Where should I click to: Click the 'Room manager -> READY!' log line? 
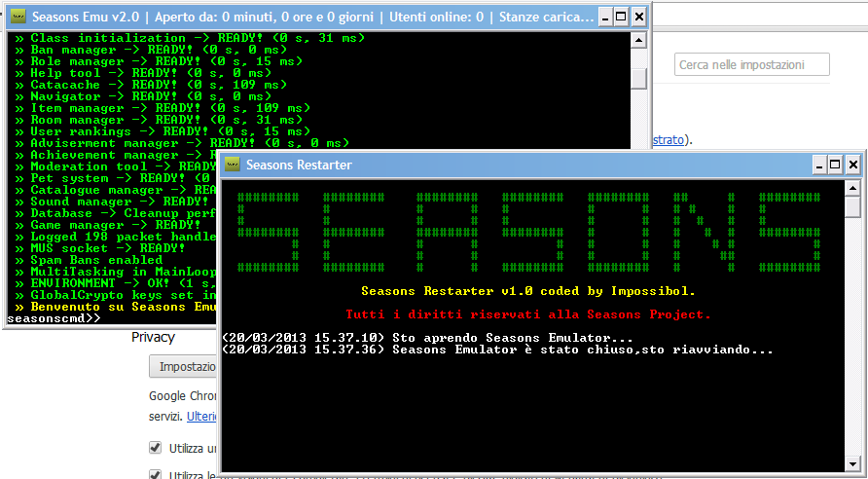(159, 120)
